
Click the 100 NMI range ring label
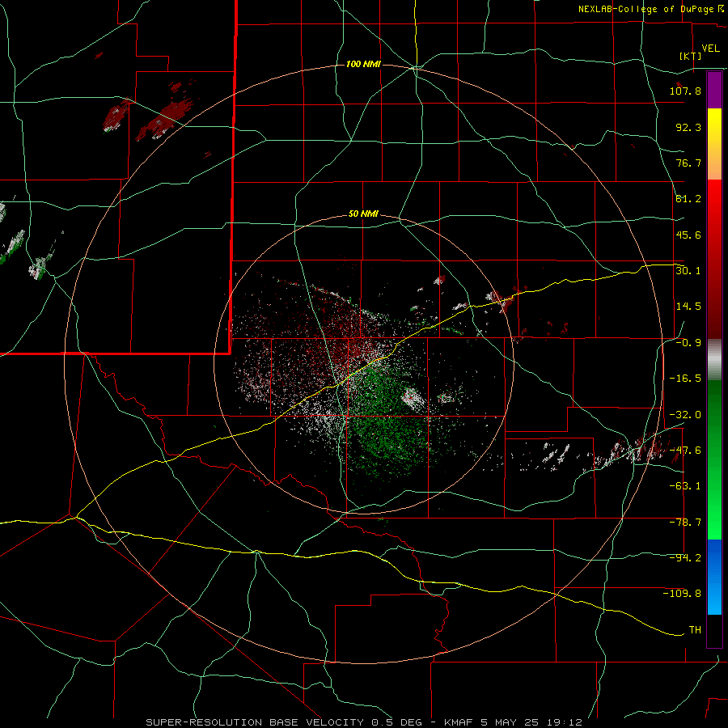tap(363, 64)
